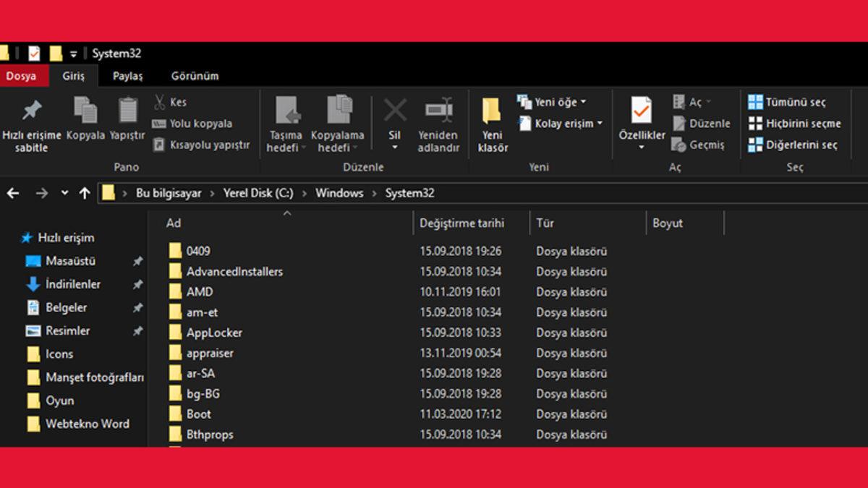This screenshot has height=488, width=868.
Task: Expand the Sil delete options dropdown
Action: point(394,145)
